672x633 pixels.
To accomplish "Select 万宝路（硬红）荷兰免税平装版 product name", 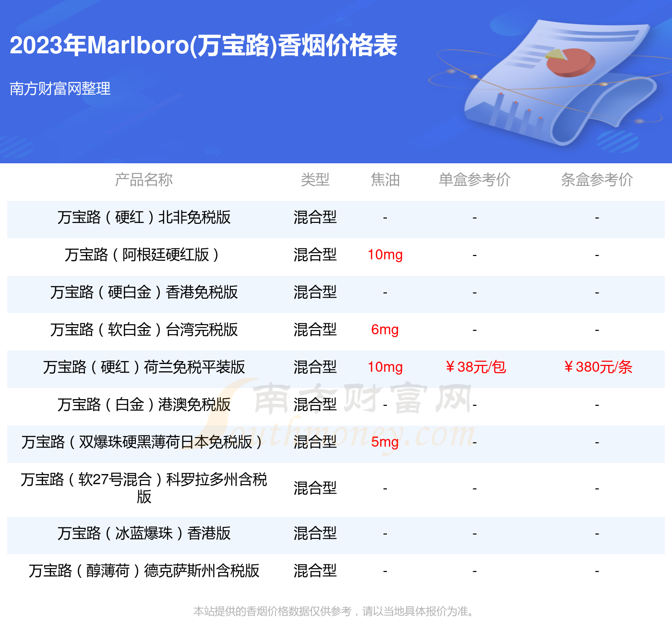I will click(144, 367).
